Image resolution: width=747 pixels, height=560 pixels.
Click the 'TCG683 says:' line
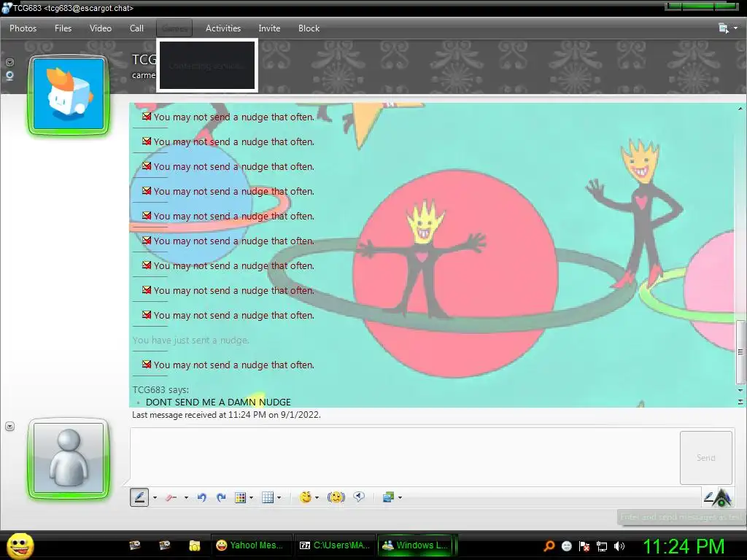pyautogui.click(x=160, y=389)
